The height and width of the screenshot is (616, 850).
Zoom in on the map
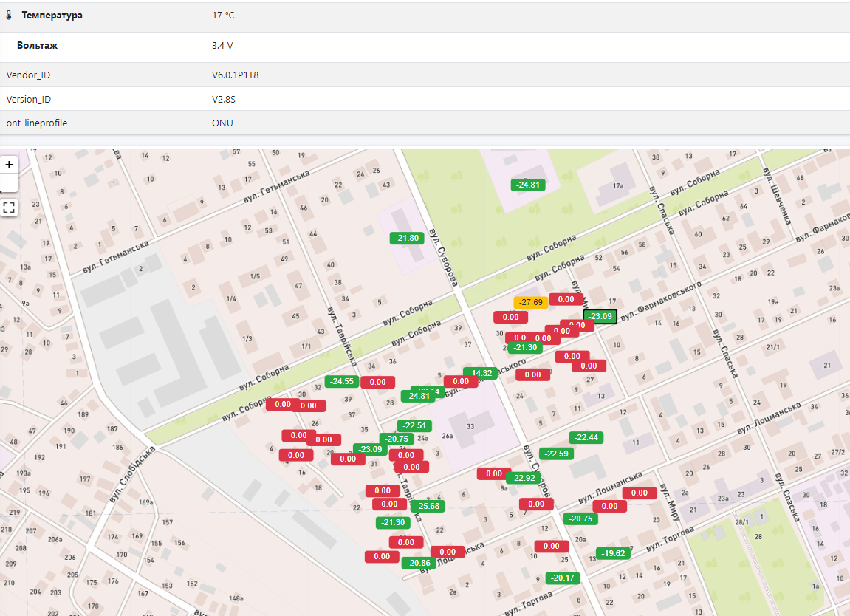[x=9, y=164]
